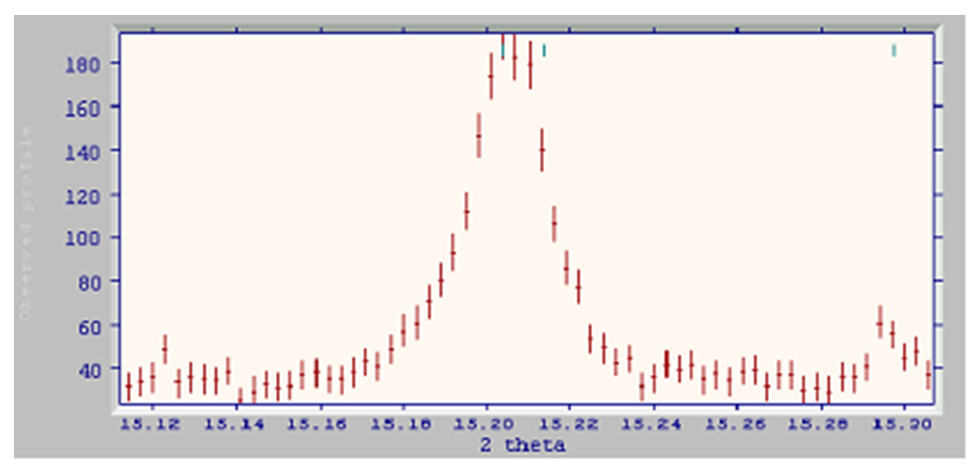Select the 15.30 x-axis tick label
The width and height of the screenshot is (980, 473).
(902, 425)
